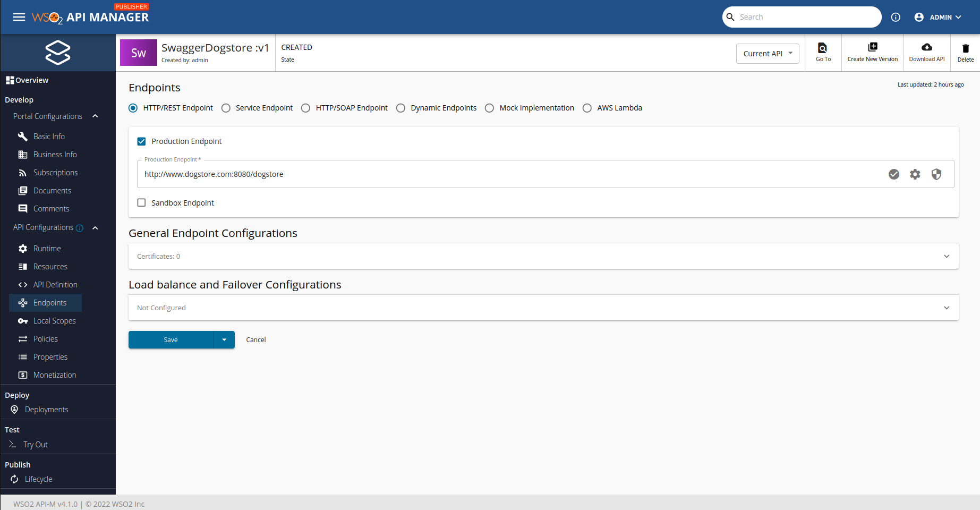The height and width of the screenshot is (510, 980).
Task: Click the API Configurations info icon
Action: [80, 228]
